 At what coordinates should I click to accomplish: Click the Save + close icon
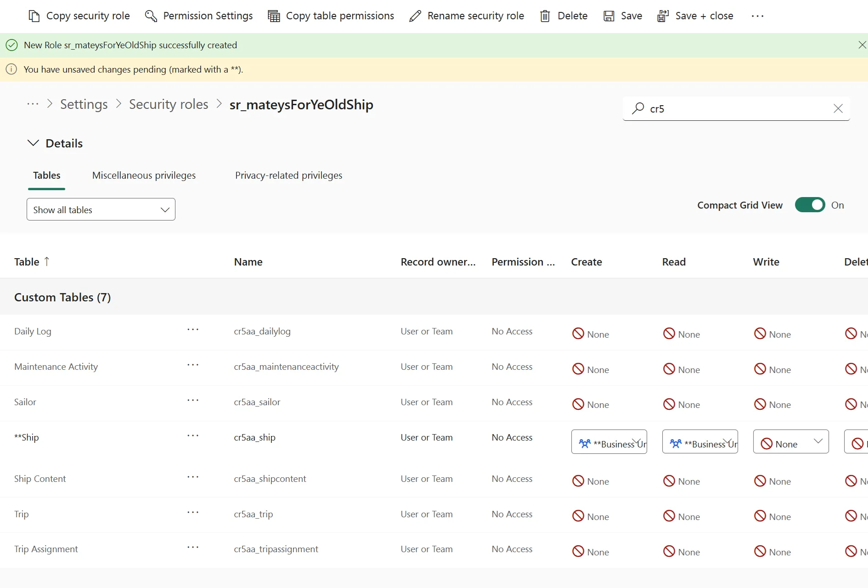[663, 16]
